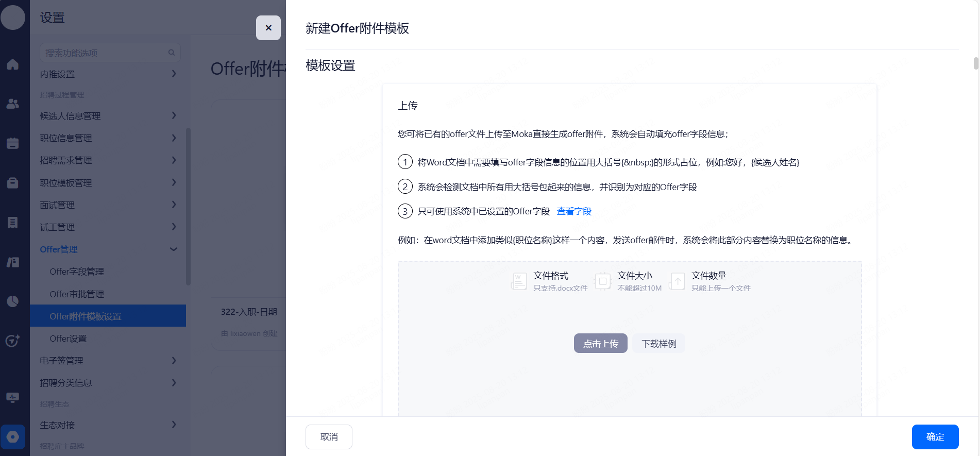Image resolution: width=980 pixels, height=456 pixels.
Task: Open the 查看字段 link
Action: pyautogui.click(x=574, y=211)
